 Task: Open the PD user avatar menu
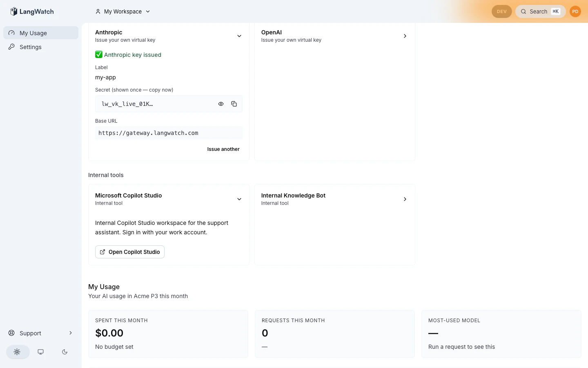click(x=575, y=11)
